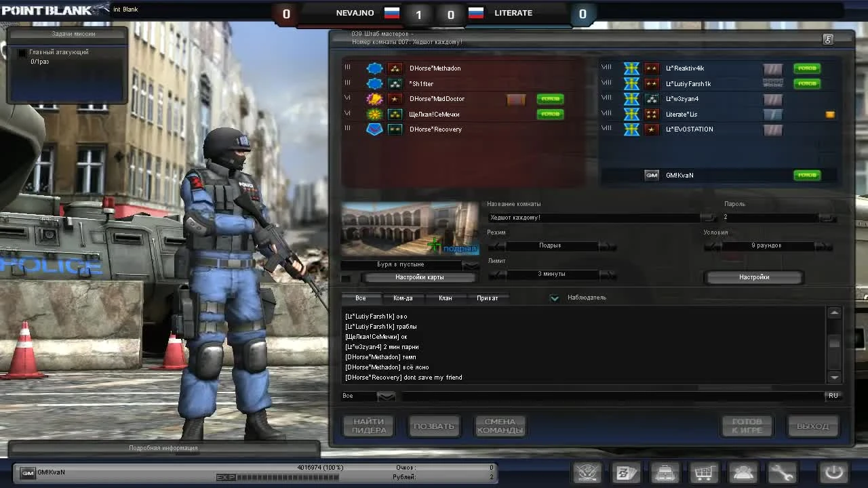Open the wrench settings icon
The image size is (868, 488).
click(783, 472)
